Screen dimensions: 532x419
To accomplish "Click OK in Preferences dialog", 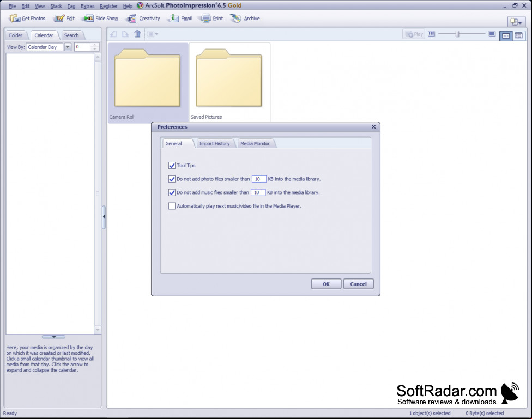I will pos(326,284).
